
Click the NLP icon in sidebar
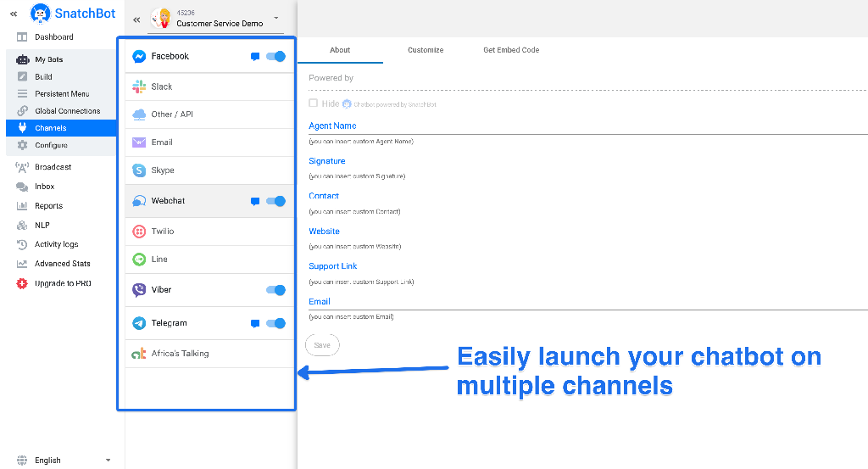point(22,226)
